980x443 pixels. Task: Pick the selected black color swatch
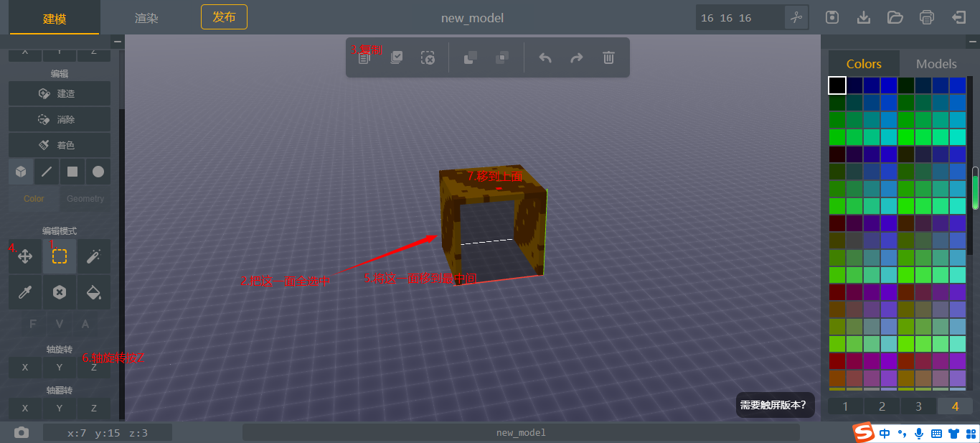coord(837,85)
